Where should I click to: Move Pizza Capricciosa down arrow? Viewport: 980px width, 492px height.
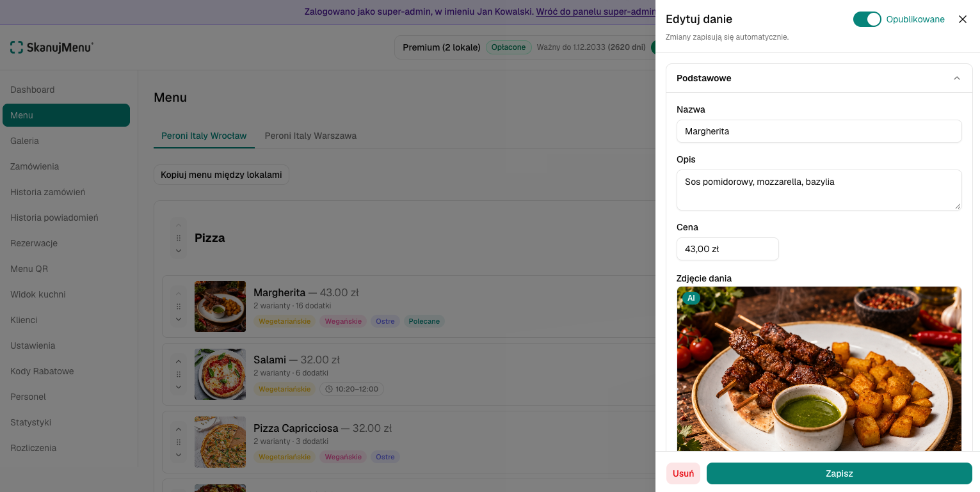179,455
